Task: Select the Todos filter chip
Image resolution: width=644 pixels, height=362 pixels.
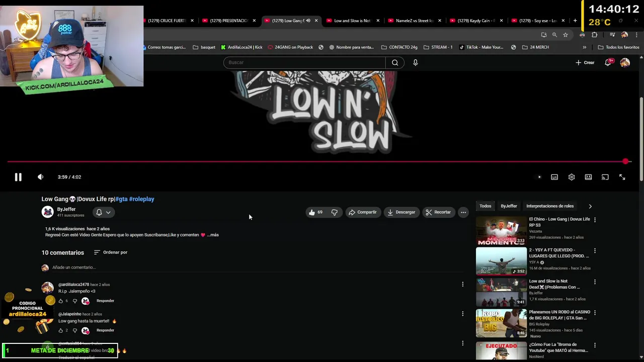Action: coord(485,206)
